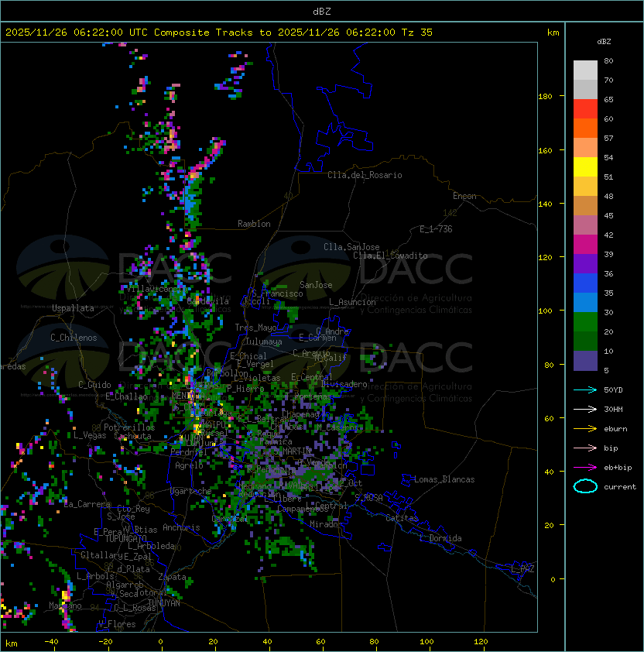Select the green 20-30 dBZ swatch
The width and height of the screenshot is (644, 652).
click(585, 321)
